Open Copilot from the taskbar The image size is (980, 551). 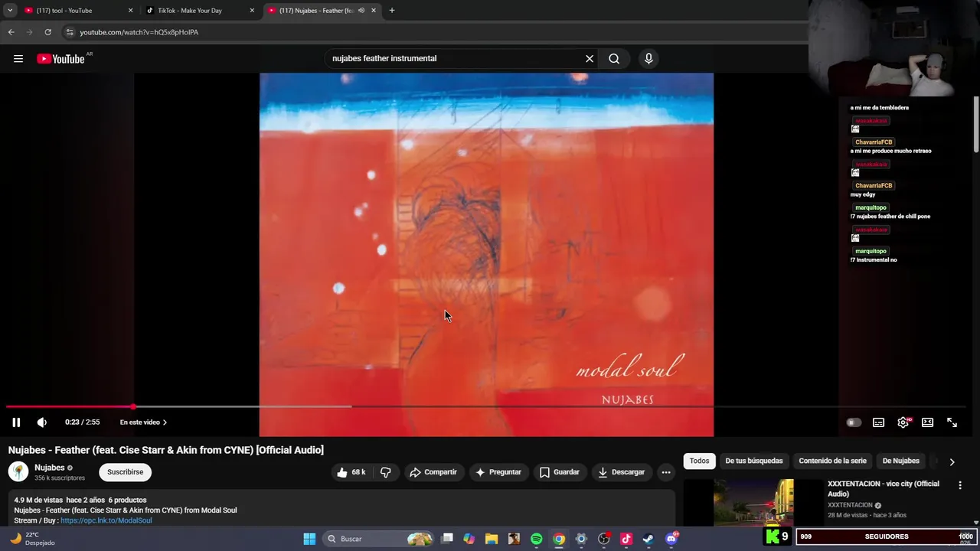(x=469, y=539)
